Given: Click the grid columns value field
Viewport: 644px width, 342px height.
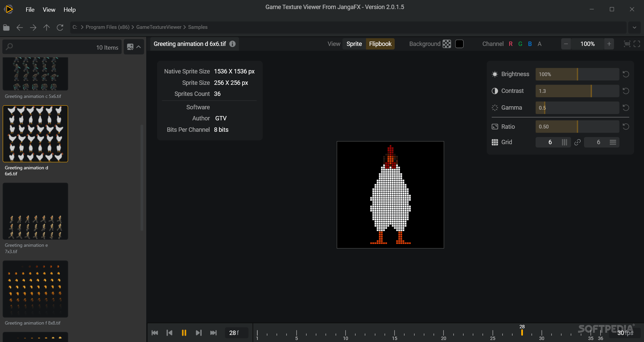Looking at the screenshot, I should coord(550,142).
